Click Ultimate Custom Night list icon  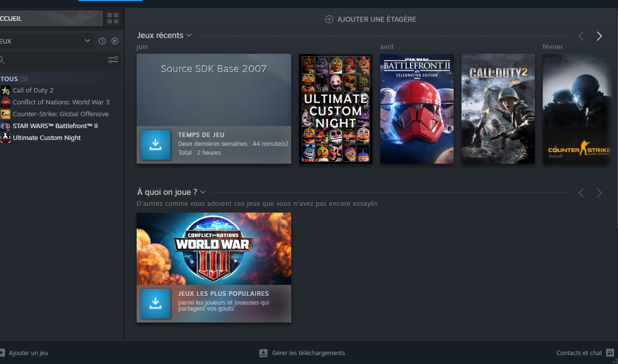(5, 137)
